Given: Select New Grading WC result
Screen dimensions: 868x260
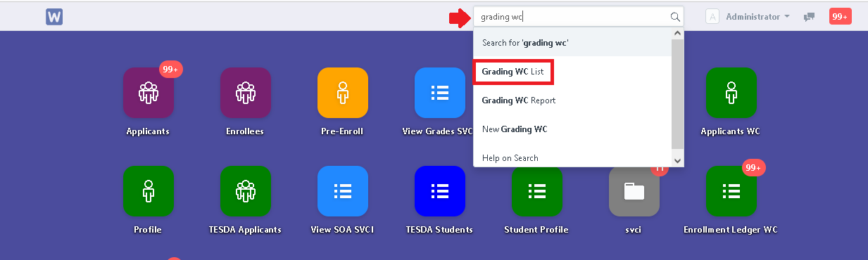Looking at the screenshot, I should click(573, 129).
